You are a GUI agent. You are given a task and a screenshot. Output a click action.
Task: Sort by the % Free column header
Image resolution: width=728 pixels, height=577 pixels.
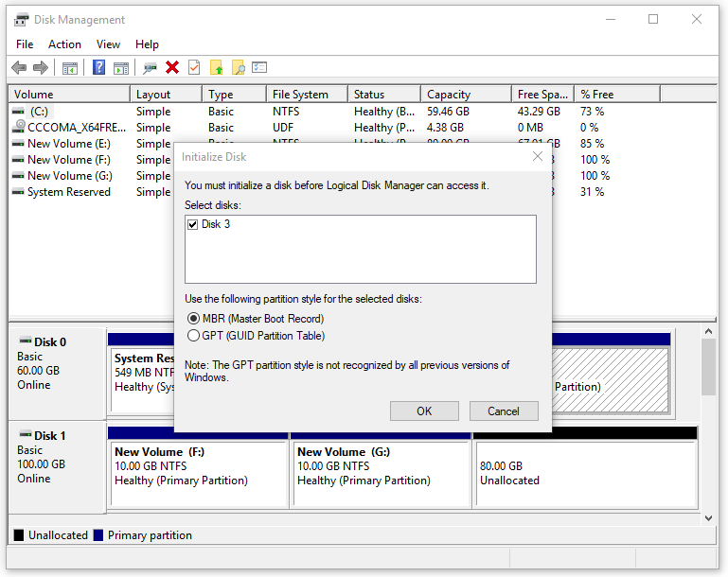click(x=617, y=95)
